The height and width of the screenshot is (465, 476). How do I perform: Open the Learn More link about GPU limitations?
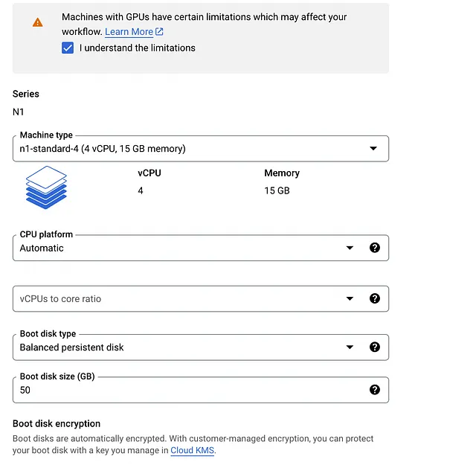129,31
